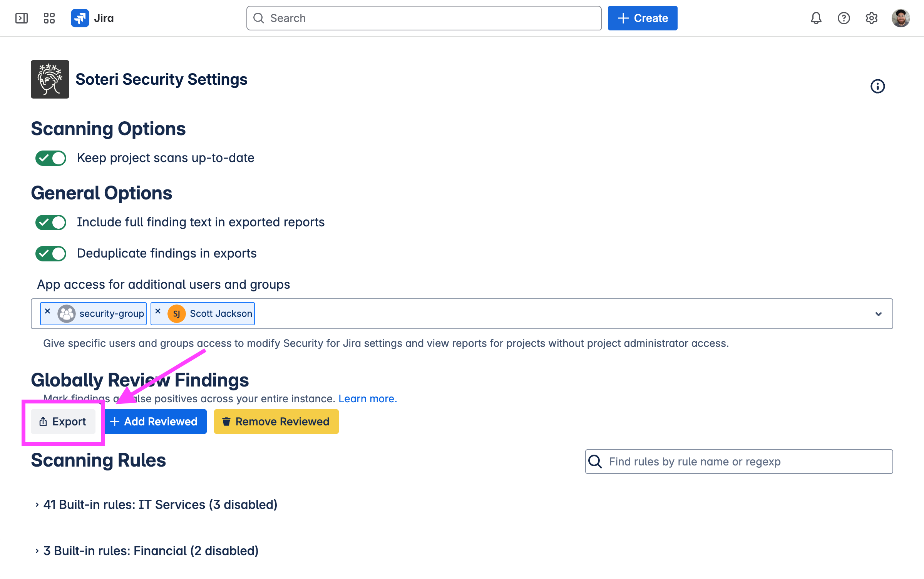Screen dimensions: 924x579
Task: Open the help question mark icon
Action: [844, 18]
